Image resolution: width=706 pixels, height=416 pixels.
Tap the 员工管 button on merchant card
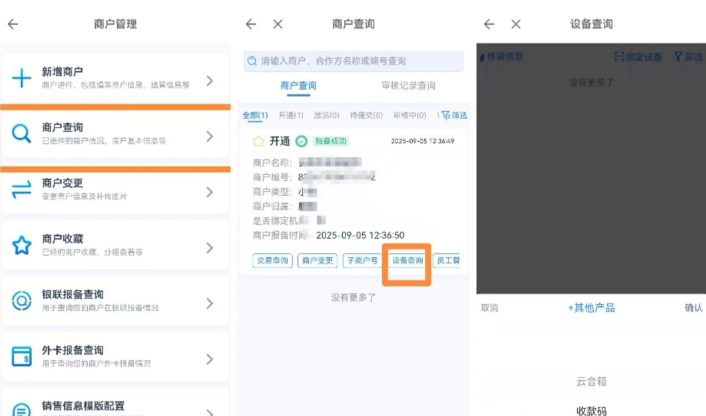click(447, 261)
